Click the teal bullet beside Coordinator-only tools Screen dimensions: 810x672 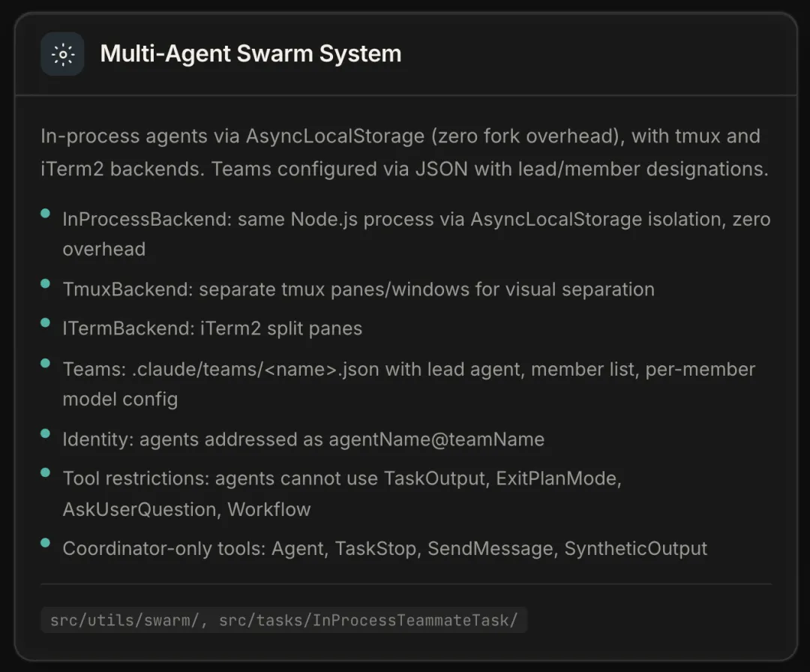[x=46, y=543]
